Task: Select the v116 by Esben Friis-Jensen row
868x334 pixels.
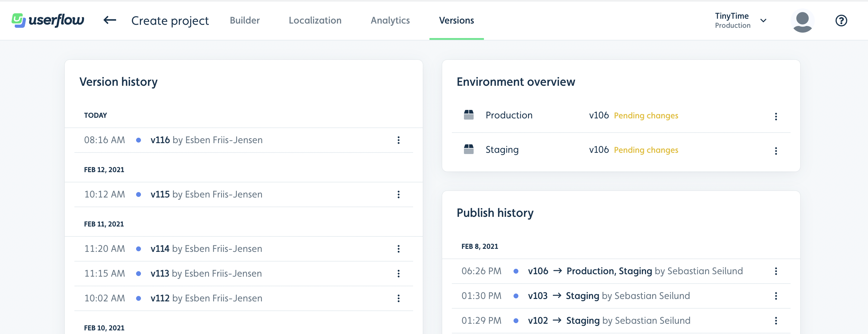Action: pyautogui.click(x=244, y=140)
